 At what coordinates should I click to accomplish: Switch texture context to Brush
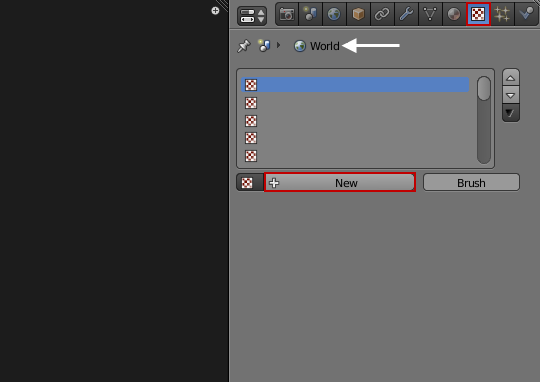click(x=471, y=183)
